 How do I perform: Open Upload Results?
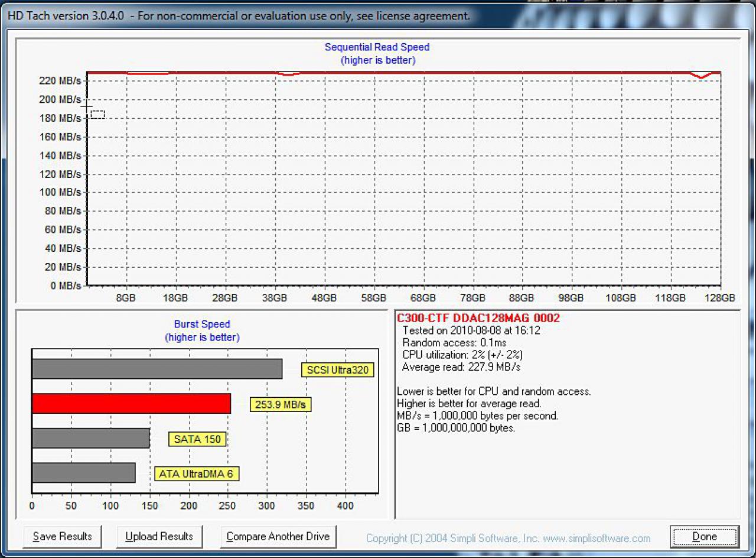(159, 537)
